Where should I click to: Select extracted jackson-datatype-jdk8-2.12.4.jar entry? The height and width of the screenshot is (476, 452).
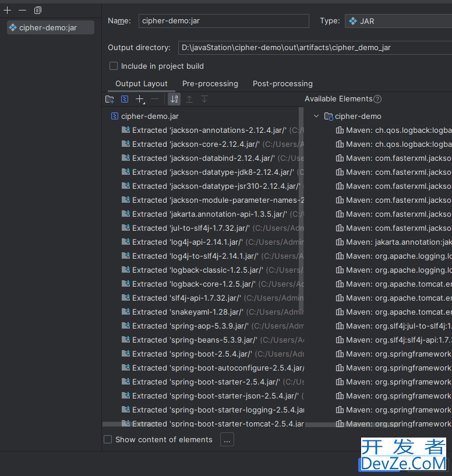(213, 172)
